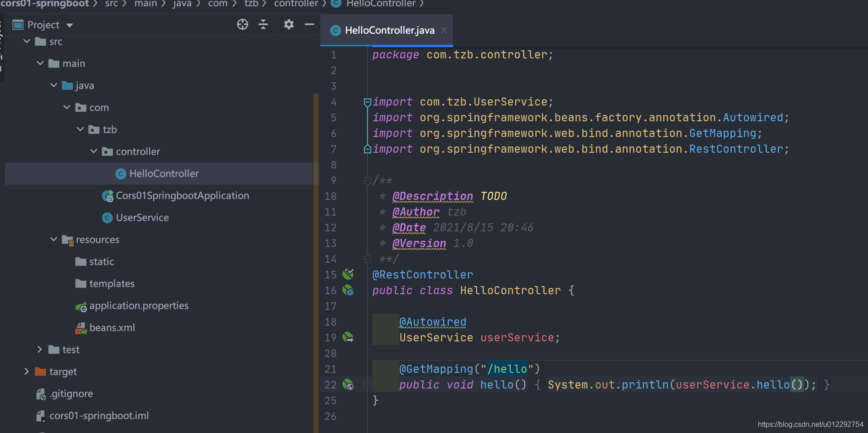Expand the folded hello method at line 22

click(x=367, y=385)
